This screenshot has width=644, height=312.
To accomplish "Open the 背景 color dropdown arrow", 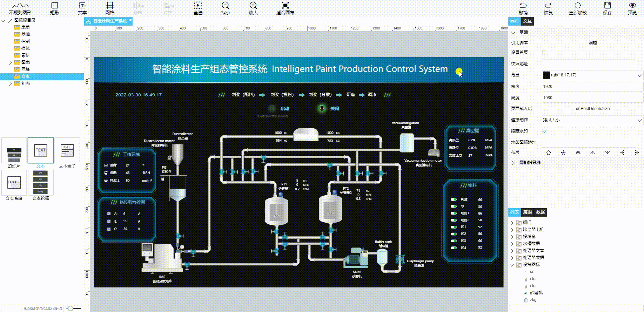I will click(x=639, y=75).
